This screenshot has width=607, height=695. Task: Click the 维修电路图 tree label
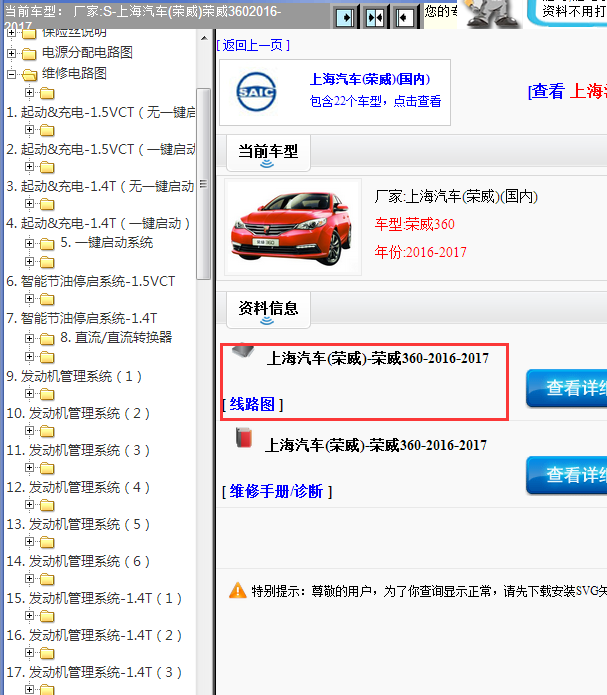[x=74, y=74]
